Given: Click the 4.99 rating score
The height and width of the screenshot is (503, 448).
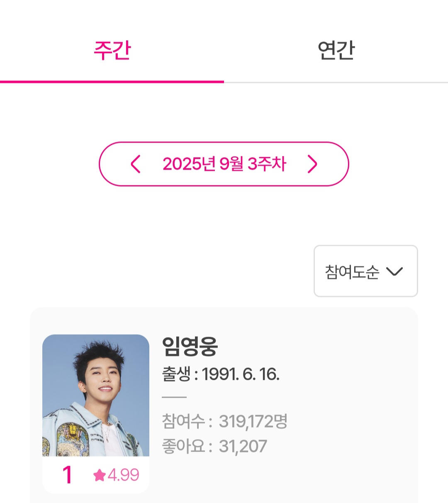Looking at the screenshot, I should pyautogui.click(x=124, y=475).
